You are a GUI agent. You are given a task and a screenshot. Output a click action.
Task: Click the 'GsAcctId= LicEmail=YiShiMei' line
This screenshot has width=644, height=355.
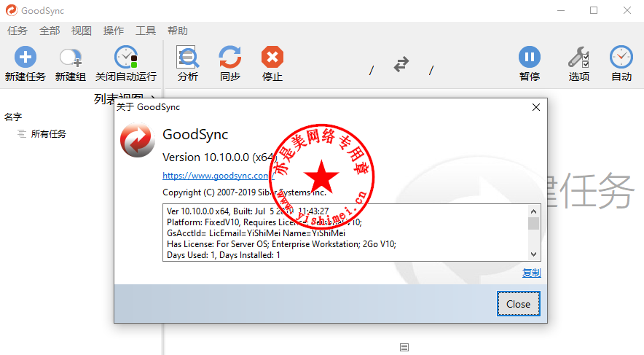point(256,233)
